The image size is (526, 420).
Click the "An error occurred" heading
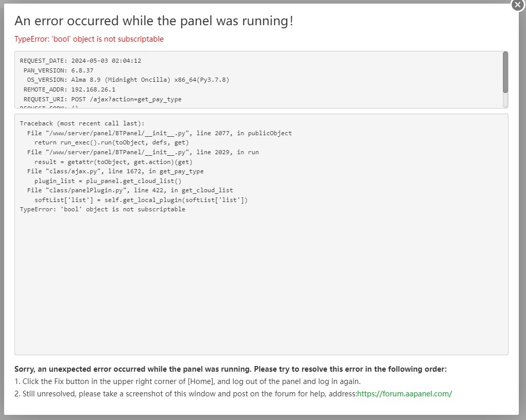click(154, 21)
